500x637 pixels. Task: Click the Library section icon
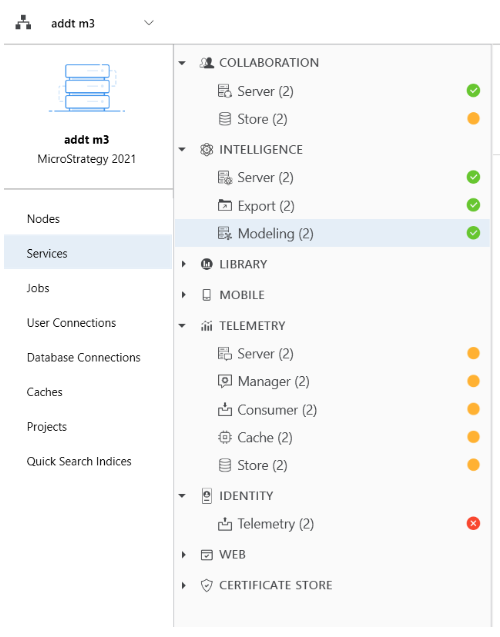coord(207,264)
